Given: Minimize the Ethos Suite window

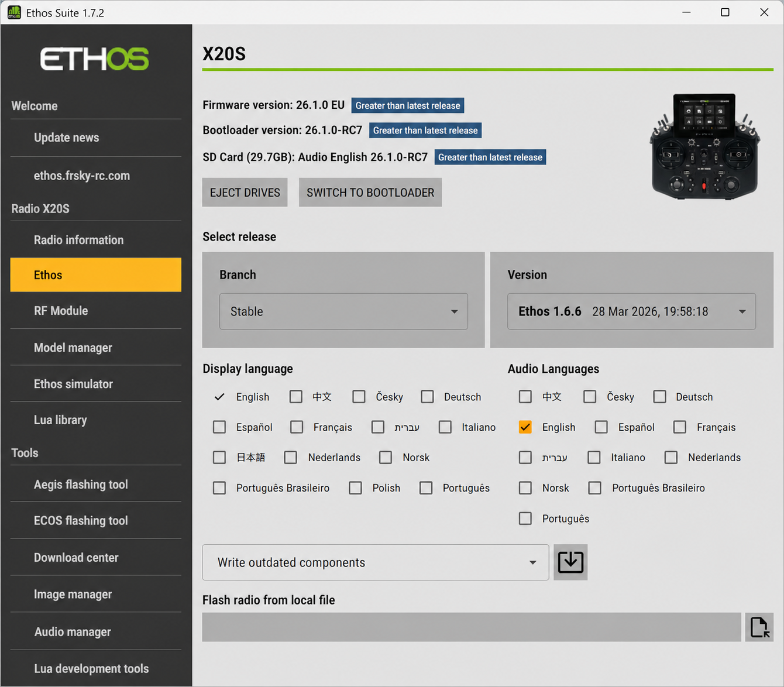Looking at the screenshot, I should tap(686, 12).
